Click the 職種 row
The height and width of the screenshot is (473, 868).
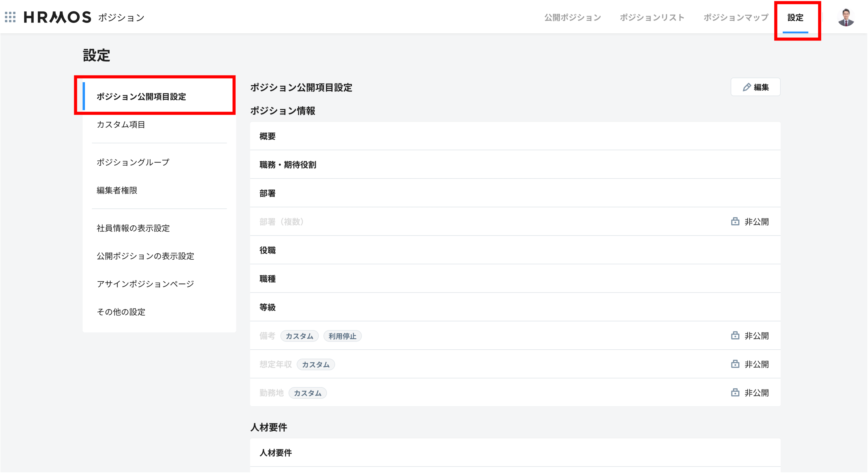(515, 279)
